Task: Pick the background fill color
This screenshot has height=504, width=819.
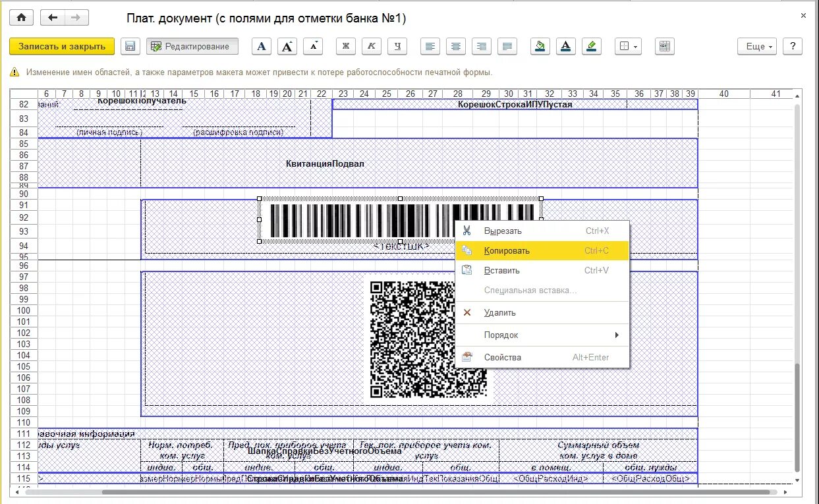Action: click(540, 46)
